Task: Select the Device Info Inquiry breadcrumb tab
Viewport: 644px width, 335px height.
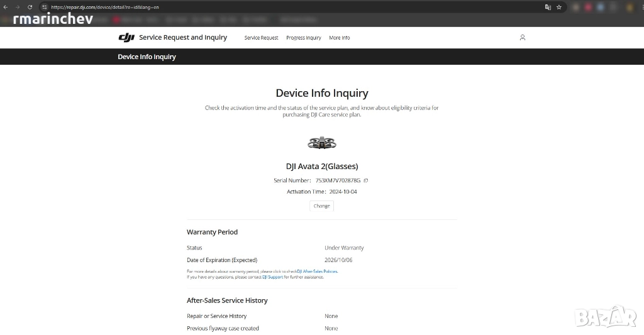Action: [147, 57]
